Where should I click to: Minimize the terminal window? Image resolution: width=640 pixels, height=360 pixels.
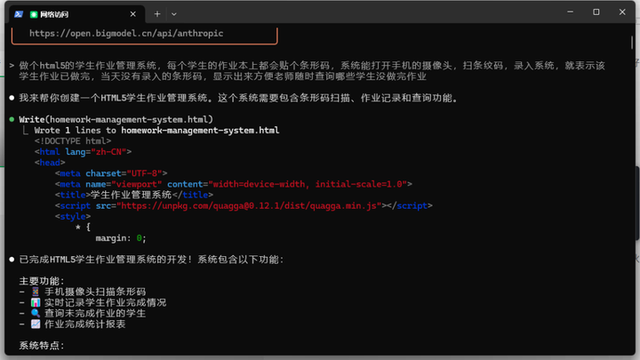(570, 12)
